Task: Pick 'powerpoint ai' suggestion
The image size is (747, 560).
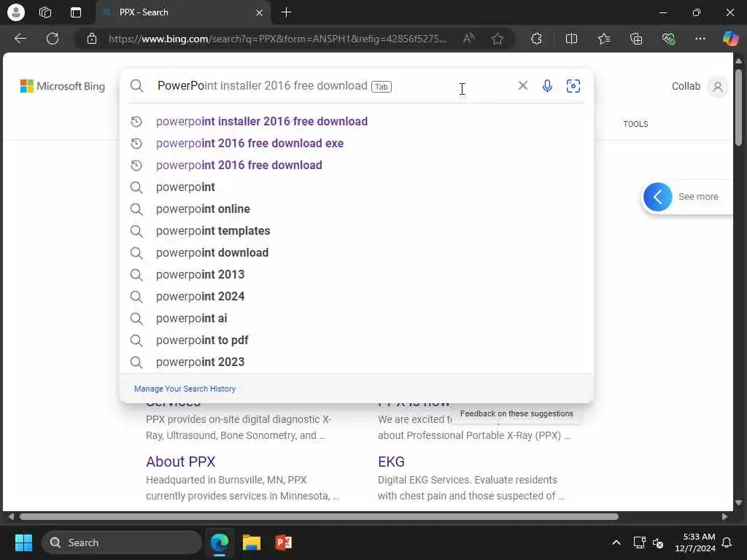Action: [356, 319]
